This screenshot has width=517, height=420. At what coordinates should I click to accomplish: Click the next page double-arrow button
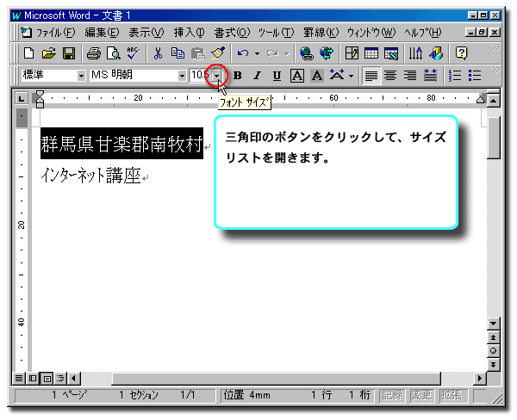[493, 364]
